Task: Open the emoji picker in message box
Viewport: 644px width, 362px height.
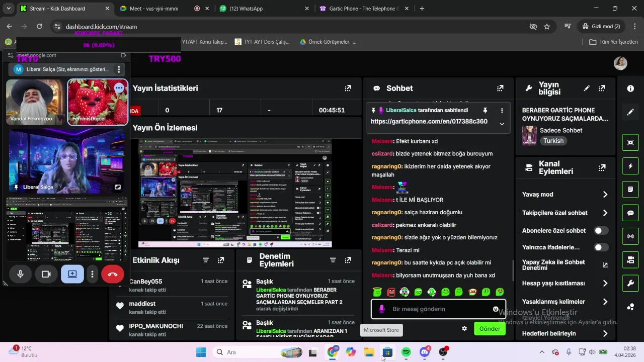Action: click(x=496, y=309)
